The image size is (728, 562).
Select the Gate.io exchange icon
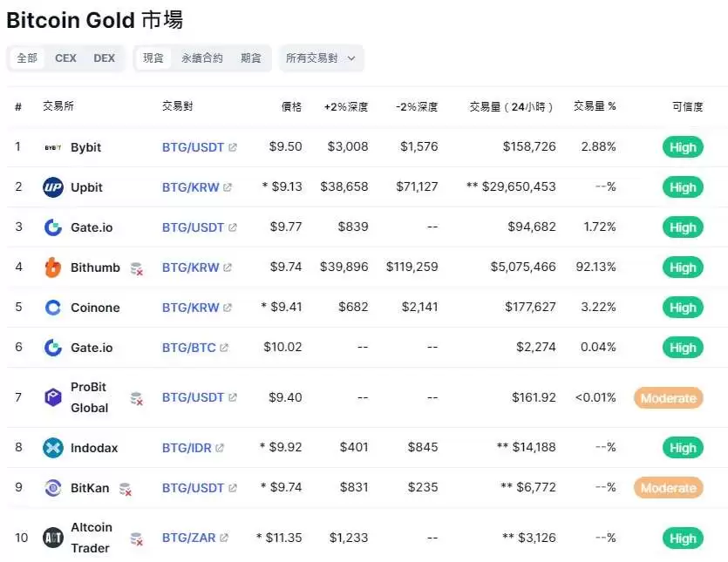[52, 227]
